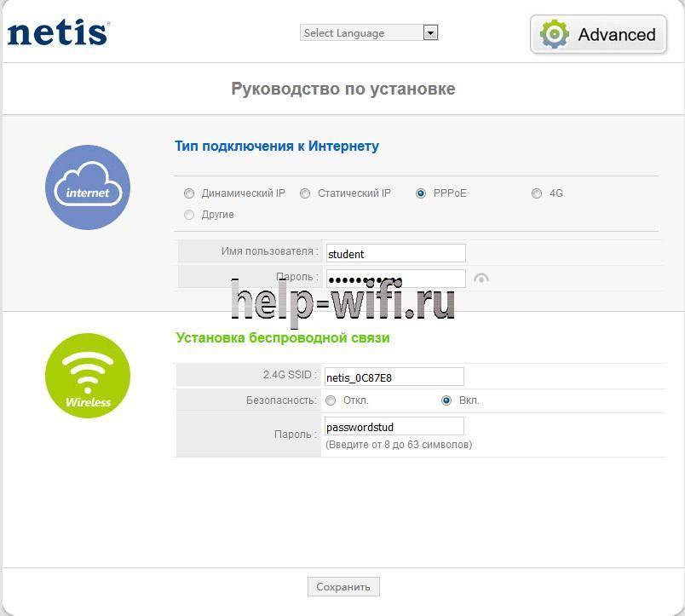This screenshot has width=685, height=616.
Task: Click the green Wireless Wi-Fi icon
Action: click(88, 376)
